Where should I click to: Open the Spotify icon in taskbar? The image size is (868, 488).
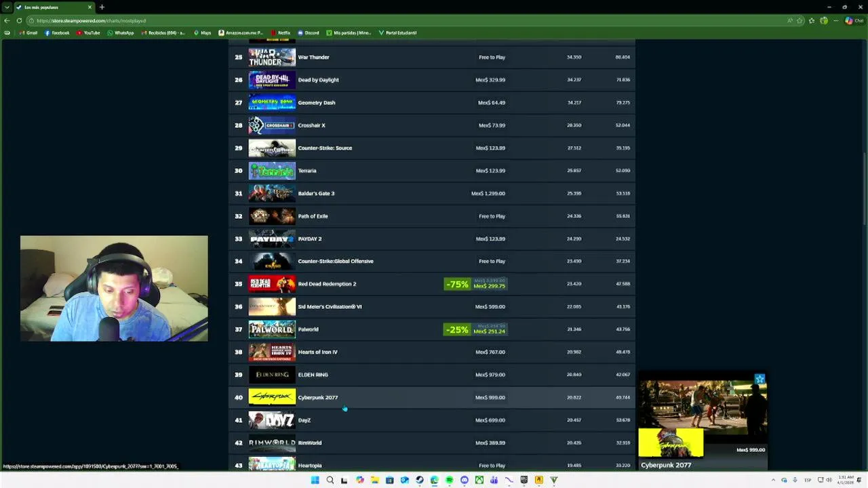point(449,480)
